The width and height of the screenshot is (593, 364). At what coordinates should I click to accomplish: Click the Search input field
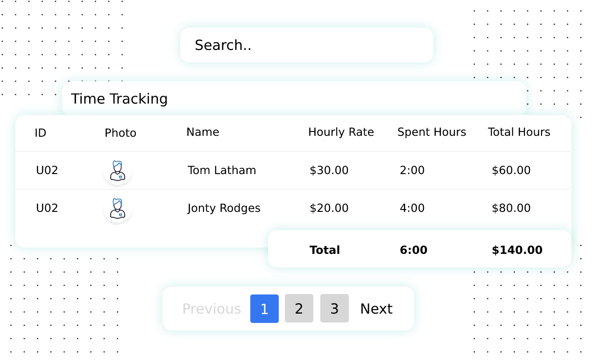point(307,45)
